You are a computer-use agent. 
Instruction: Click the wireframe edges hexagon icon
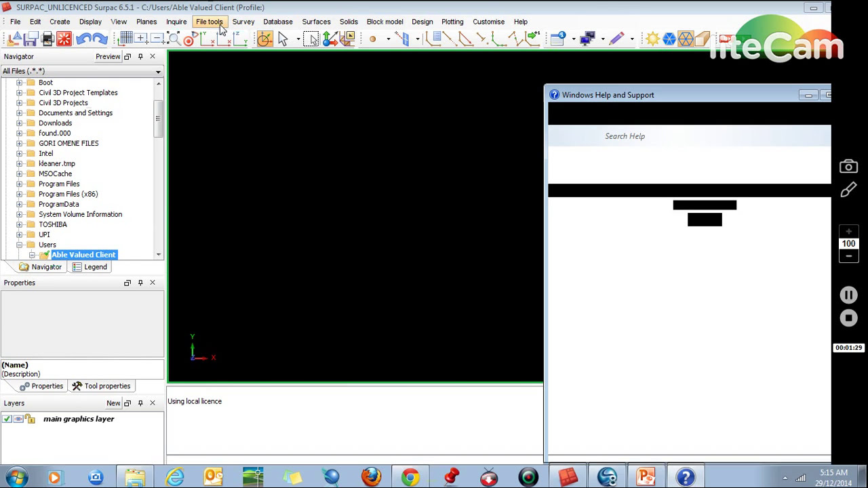(x=685, y=39)
